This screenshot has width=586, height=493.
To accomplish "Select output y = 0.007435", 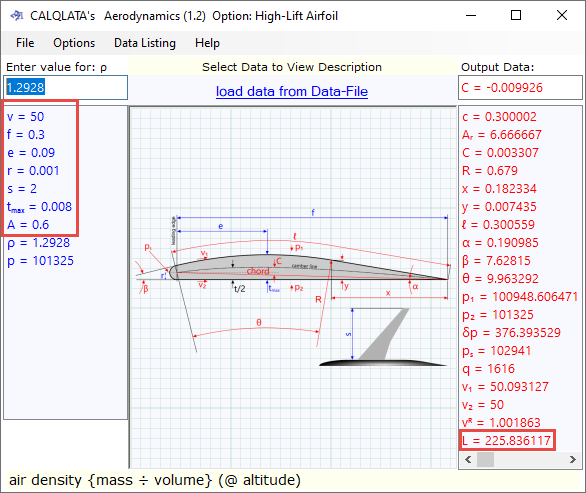I will coord(499,207).
